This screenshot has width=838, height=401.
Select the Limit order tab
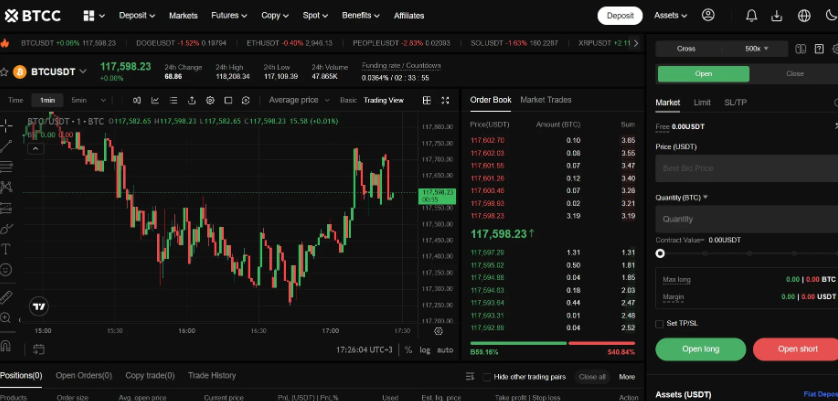[702, 102]
